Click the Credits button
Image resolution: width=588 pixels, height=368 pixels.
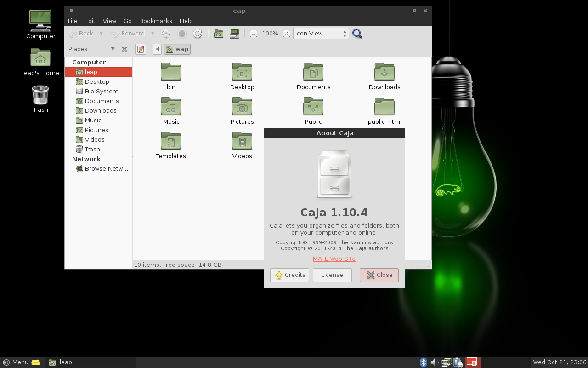coord(289,275)
